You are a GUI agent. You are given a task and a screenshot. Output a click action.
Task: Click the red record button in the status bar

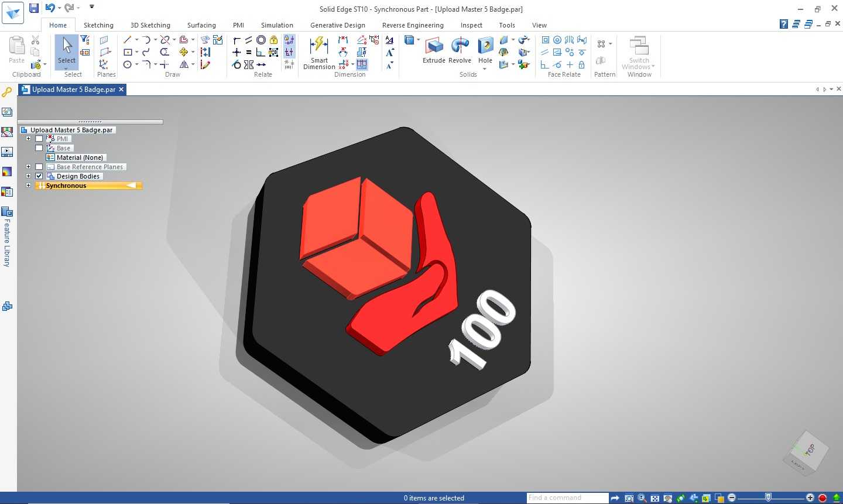click(823, 498)
